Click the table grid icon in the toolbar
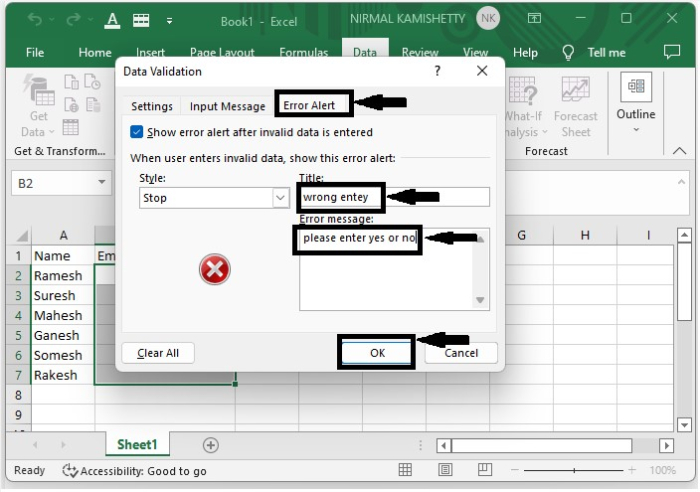The height and width of the screenshot is (492, 700). pyautogui.click(x=141, y=20)
